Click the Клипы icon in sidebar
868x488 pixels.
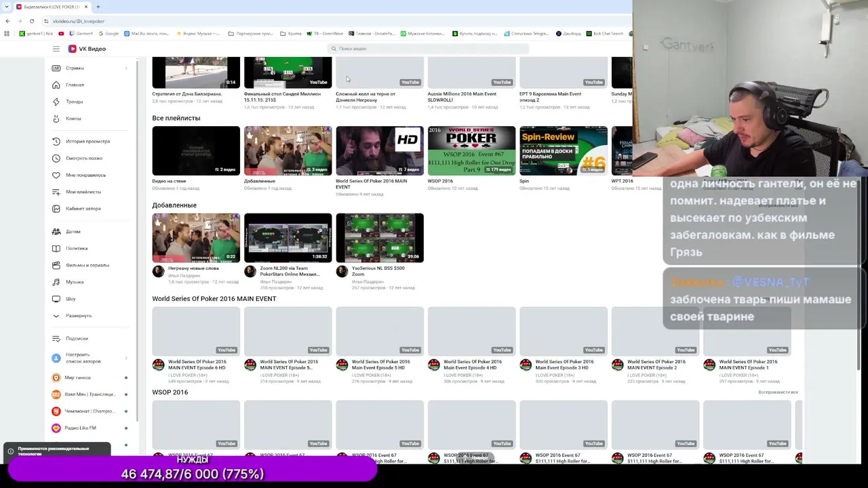pos(56,119)
